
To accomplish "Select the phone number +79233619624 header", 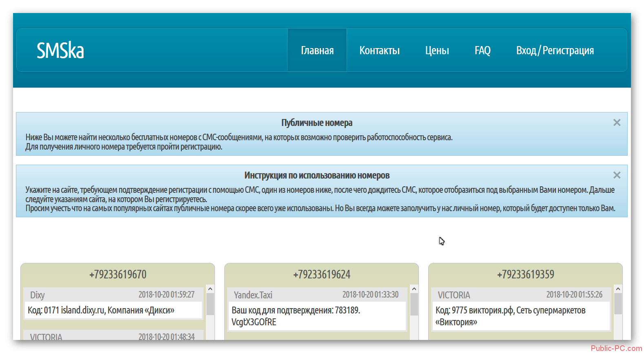I will click(322, 274).
